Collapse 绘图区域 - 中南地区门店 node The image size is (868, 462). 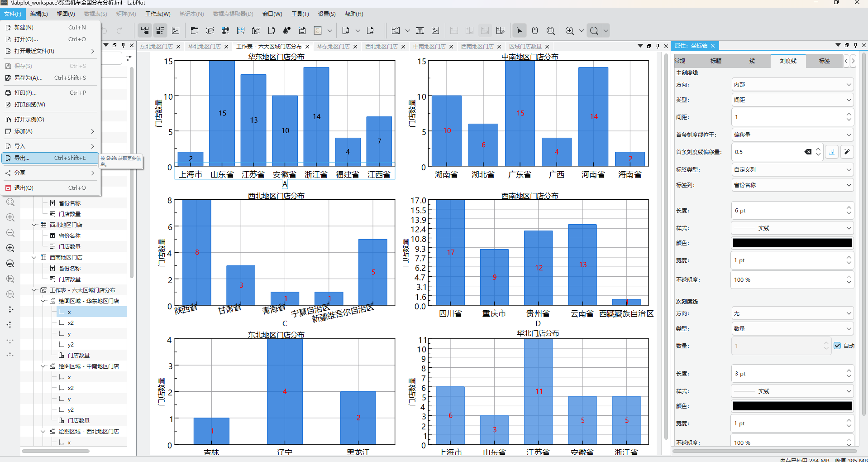43,366
